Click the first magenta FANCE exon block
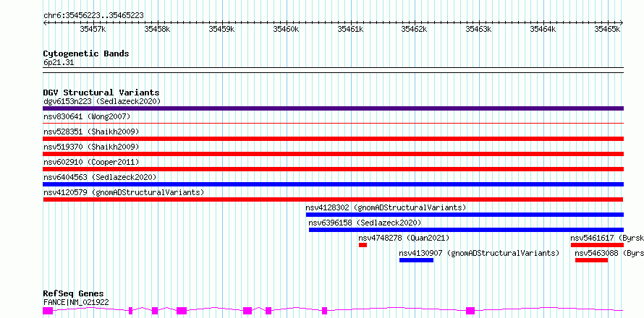 (x=48, y=311)
